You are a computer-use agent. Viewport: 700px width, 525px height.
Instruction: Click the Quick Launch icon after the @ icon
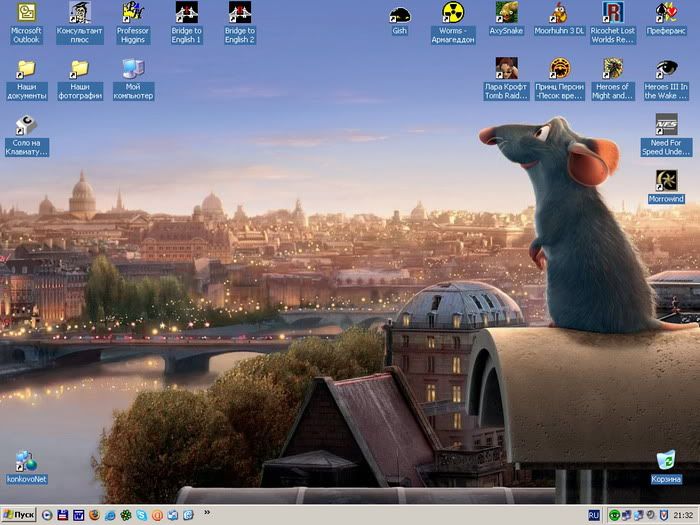(x=173, y=515)
